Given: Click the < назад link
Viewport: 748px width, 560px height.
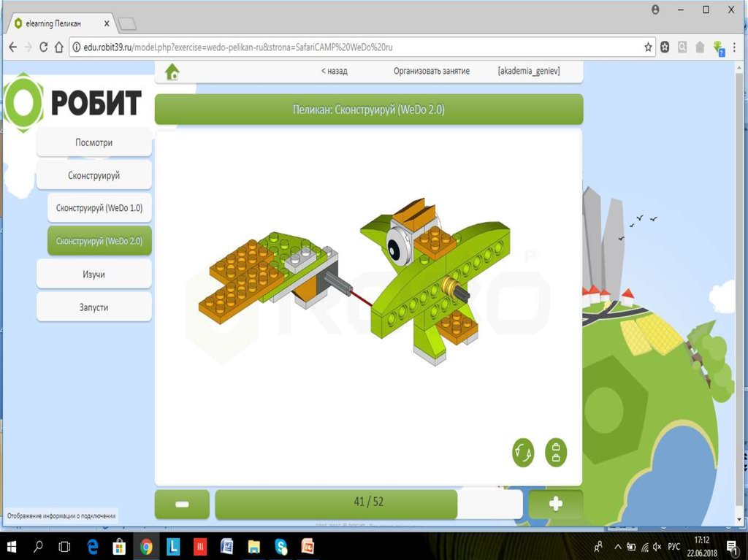Looking at the screenshot, I should click(x=334, y=71).
